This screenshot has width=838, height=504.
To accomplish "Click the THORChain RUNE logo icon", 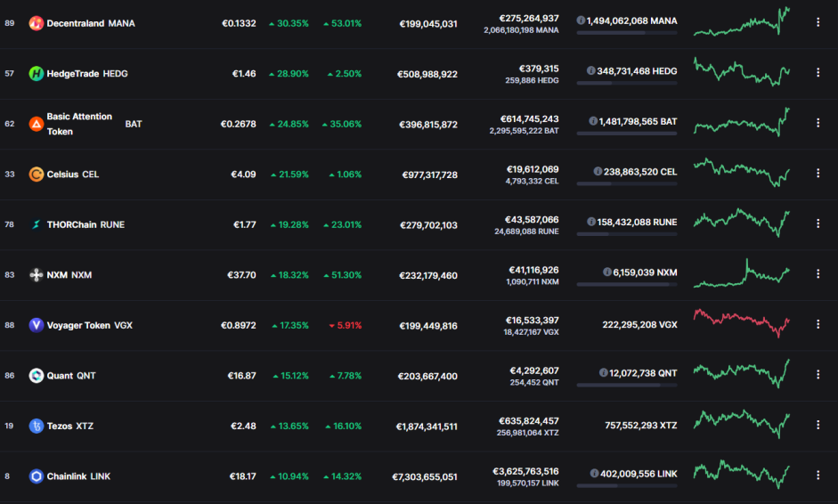I will point(36,224).
